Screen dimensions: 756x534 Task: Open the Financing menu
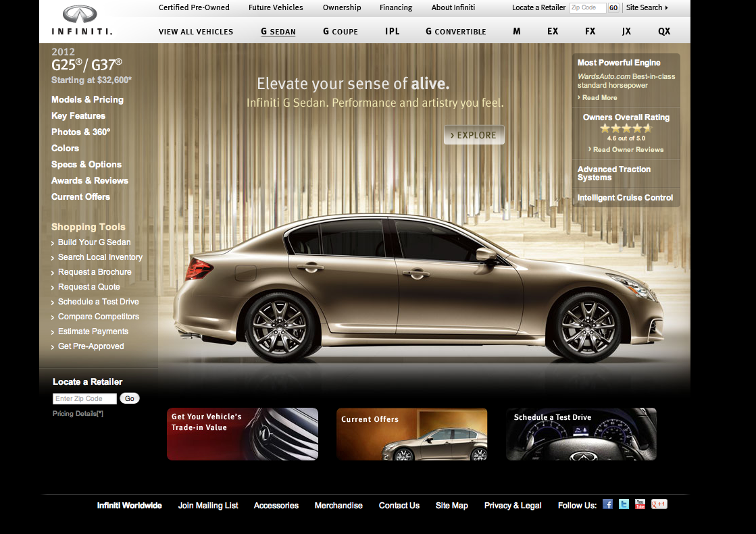pos(396,7)
